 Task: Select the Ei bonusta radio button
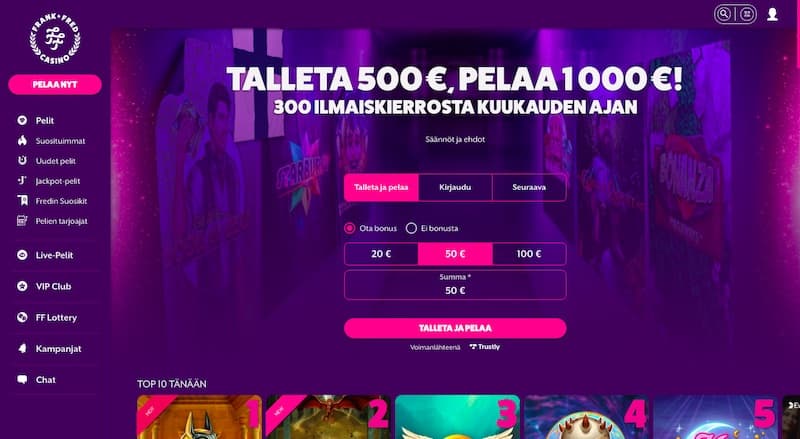coord(411,228)
